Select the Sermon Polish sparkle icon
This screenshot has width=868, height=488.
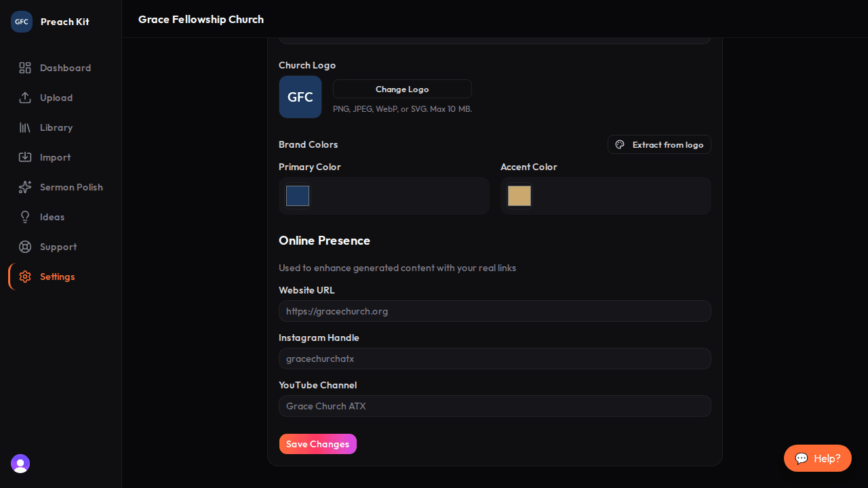click(x=25, y=187)
